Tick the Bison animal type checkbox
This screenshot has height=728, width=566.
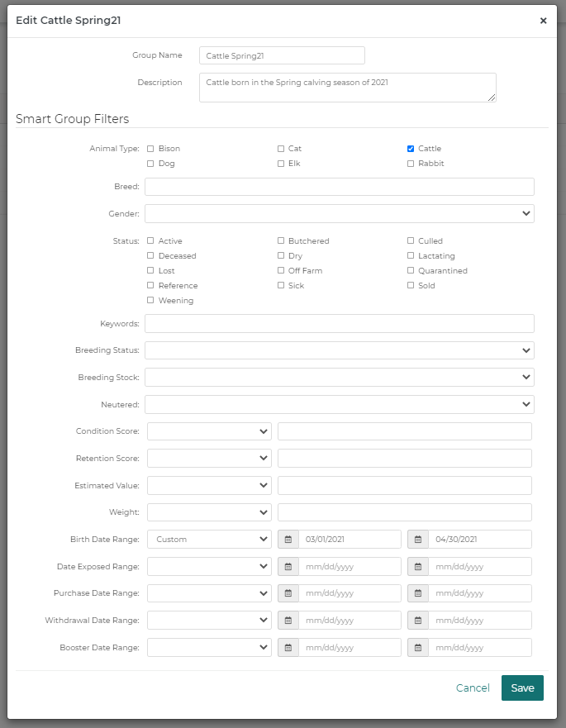150,149
